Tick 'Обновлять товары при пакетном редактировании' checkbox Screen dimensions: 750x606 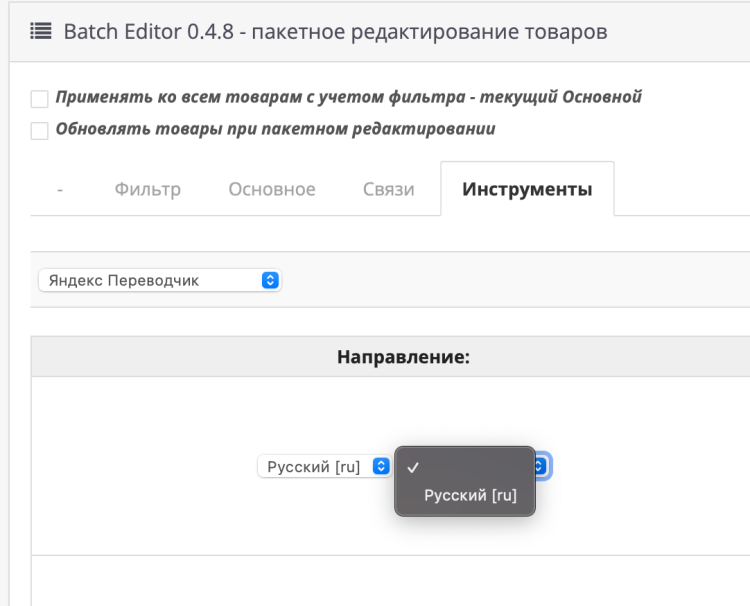39,130
